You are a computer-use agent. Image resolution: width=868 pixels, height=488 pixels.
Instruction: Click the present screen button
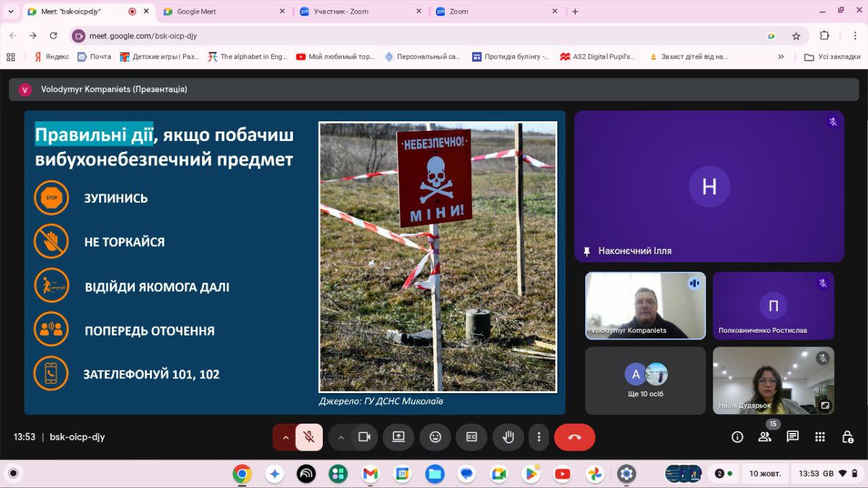point(398,437)
